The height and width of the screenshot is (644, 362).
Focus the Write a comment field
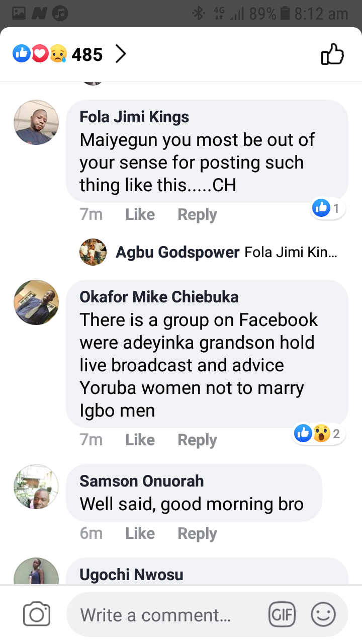166,615
